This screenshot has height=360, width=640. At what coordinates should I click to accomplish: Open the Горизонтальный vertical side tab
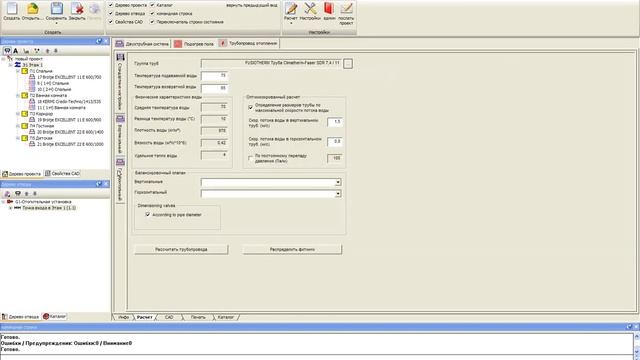pyautogui.click(x=120, y=180)
